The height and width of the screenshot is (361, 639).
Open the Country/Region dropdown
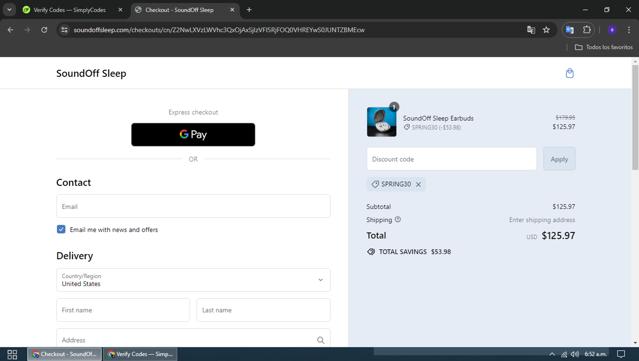(x=193, y=280)
